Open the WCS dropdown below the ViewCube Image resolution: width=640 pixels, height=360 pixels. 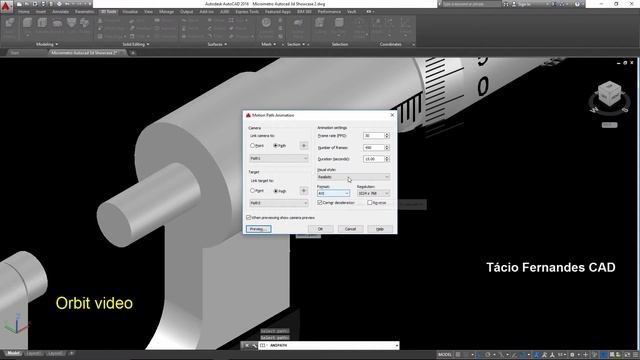[x=609, y=125]
